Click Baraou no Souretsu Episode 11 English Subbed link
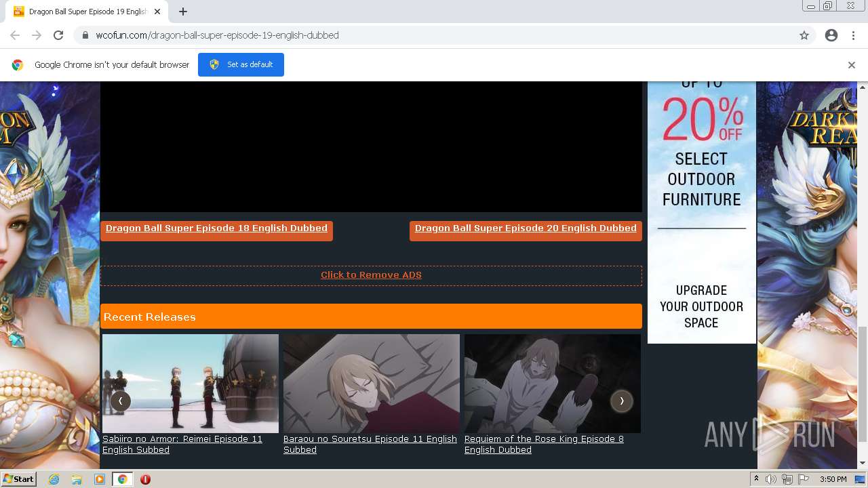Image resolution: width=868 pixels, height=488 pixels. 370,444
